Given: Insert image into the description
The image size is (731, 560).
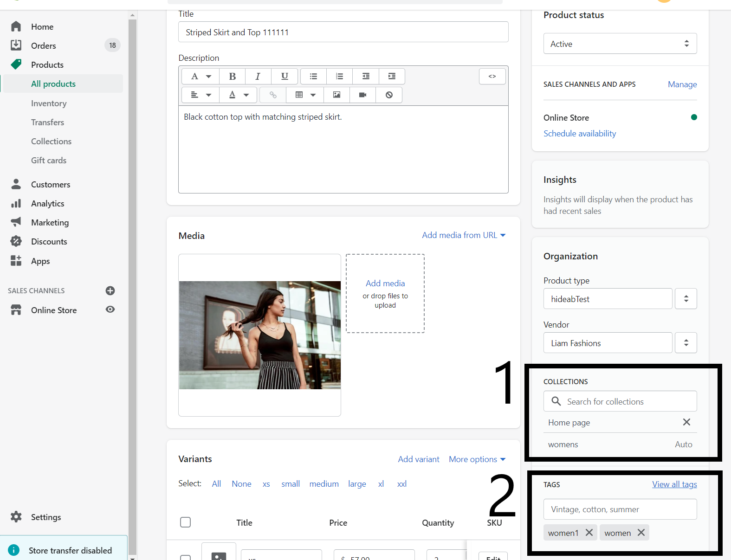Looking at the screenshot, I should 336,95.
